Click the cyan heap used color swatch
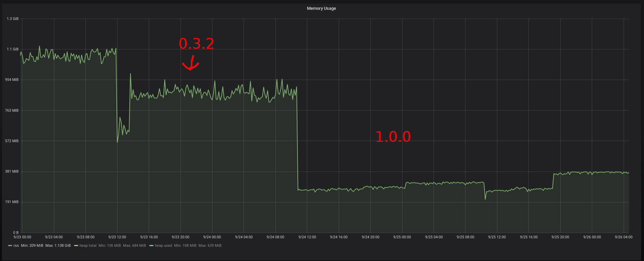Screen dimensions: 644x261 (x=151, y=246)
